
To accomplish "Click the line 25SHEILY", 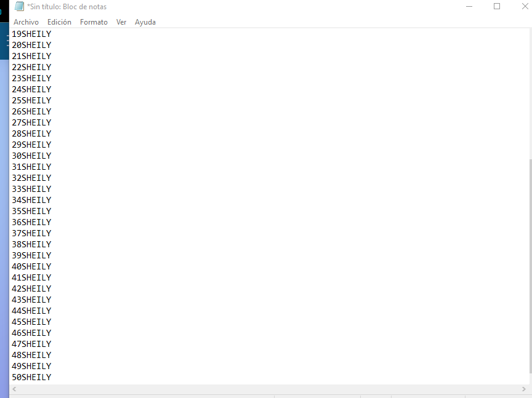I will (31, 100).
